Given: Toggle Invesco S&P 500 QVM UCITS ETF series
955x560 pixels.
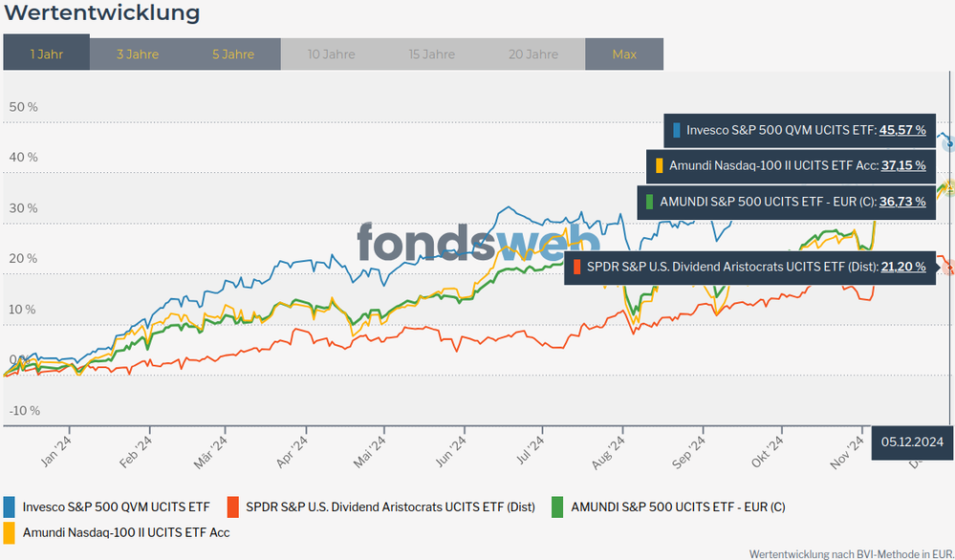Looking at the screenshot, I should (116, 506).
